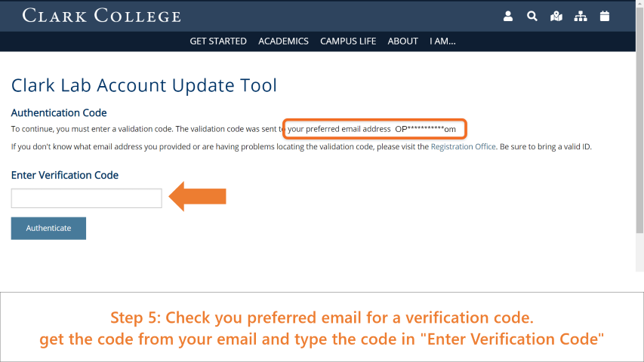Viewport: 644px width, 362px height.
Task: Click the Authenticate button
Action: coord(48,229)
